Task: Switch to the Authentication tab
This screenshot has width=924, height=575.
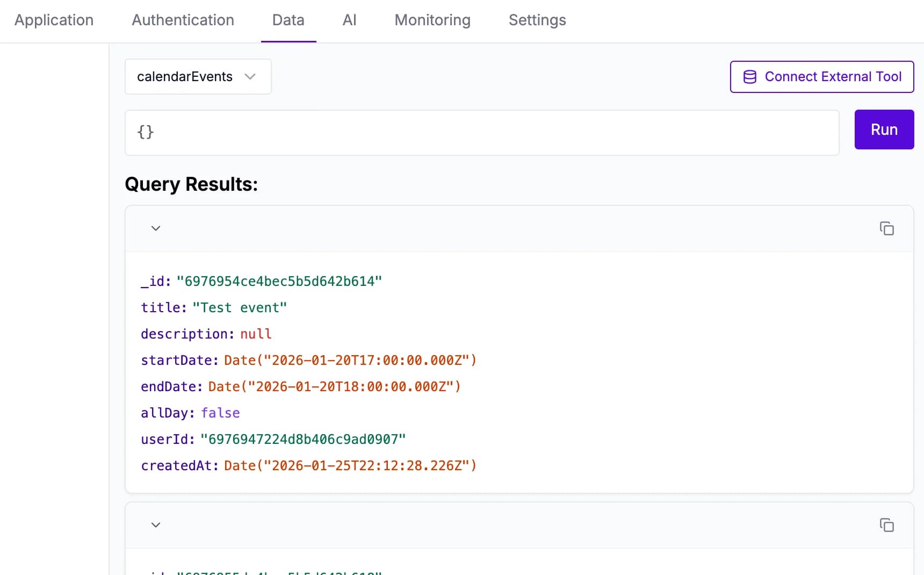Action: [x=183, y=20]
